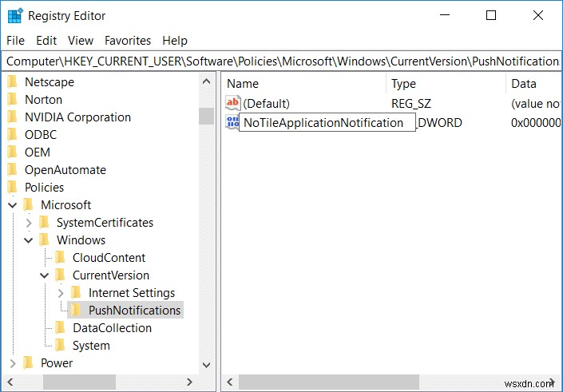Image resolution: width=563 pixels, height=392 pixels.
Task: Click the tree pane horizontal scrollbar thumb
Action: pos(79,382)
